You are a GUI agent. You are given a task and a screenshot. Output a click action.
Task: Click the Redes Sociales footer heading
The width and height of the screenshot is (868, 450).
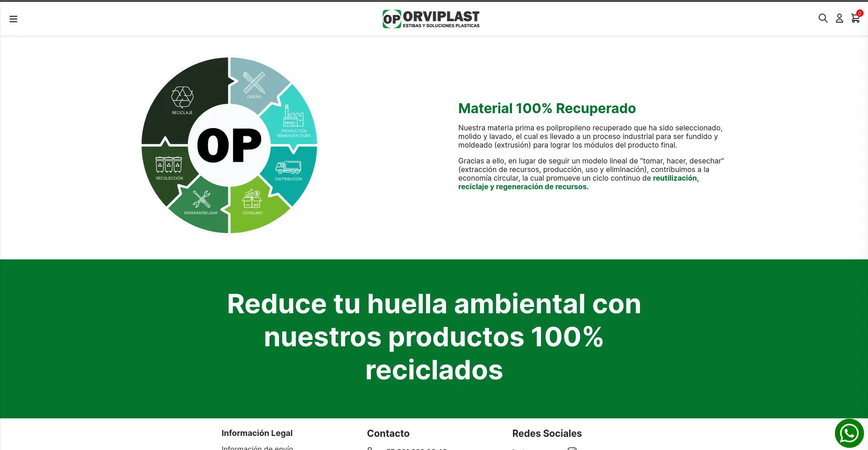[546, 433]
